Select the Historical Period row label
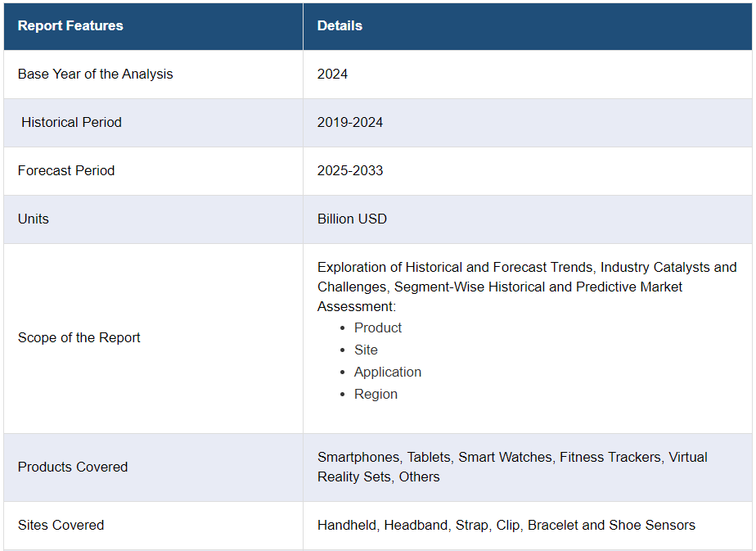The height and width of the screenshot is (551, 756). point(71,123)
